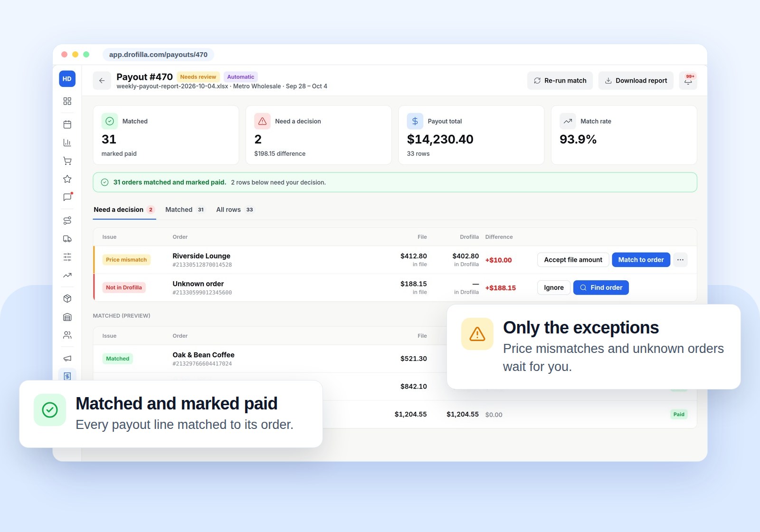Open the notifications bell with 99+ badge
Image resolution: width=760 pixels, height=532 pixels.
[x=688, y=81]
